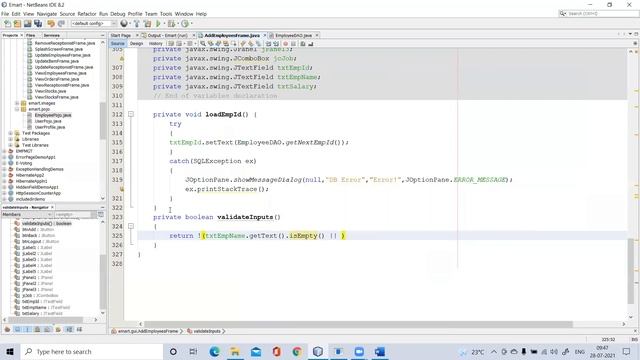Toggle Sort by Name in Navigator
The width and height of the screenshot is (640, 360).
pyautogui.click(x=69, y=329)
